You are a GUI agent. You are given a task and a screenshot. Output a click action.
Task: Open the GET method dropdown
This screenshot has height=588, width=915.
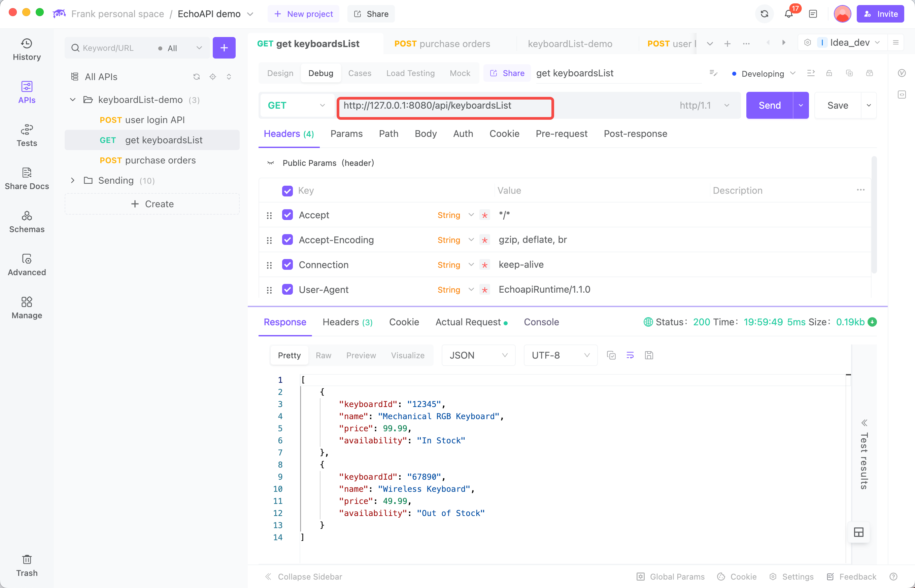coord(297,105)
